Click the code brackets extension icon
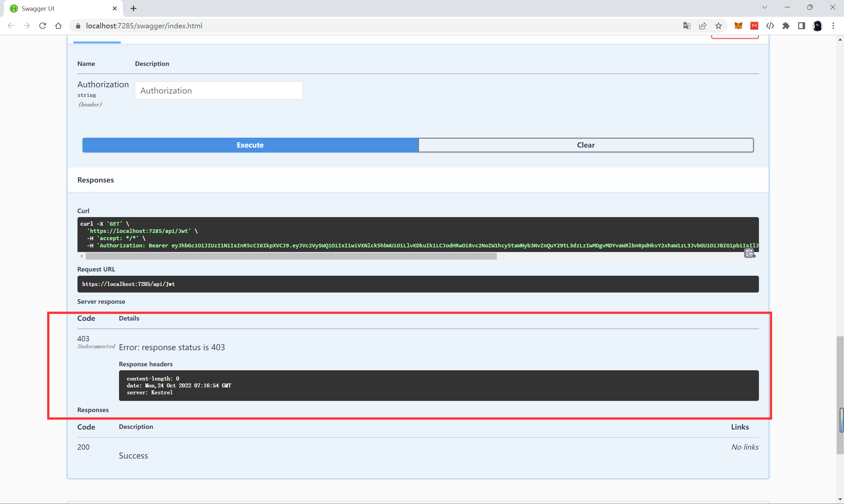 pos(770,26)
